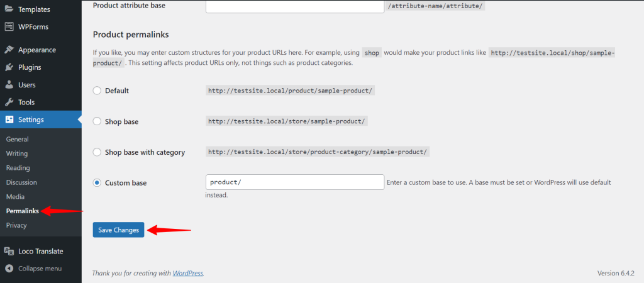Open Loco Translate menu
This screenshot has height=283, width=644.
[41, 252]
